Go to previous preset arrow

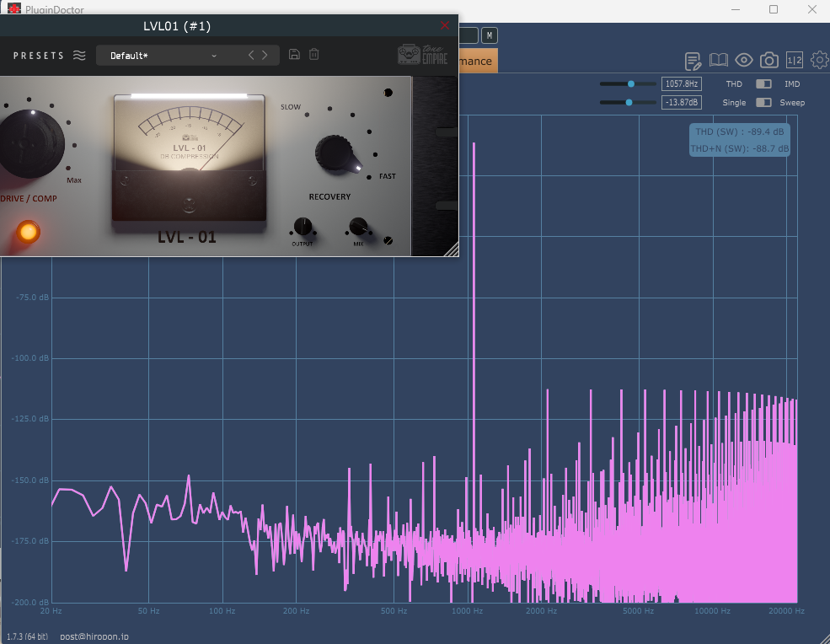(x=251, y=55)
